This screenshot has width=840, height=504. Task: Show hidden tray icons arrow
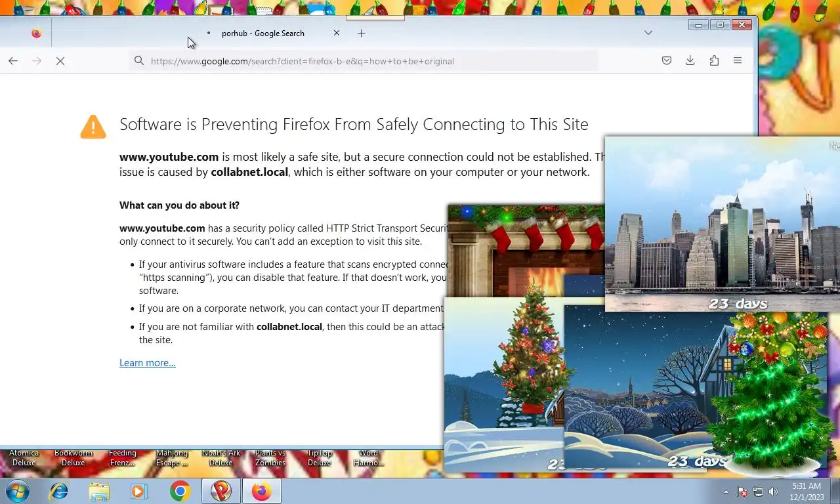(726, 492)
